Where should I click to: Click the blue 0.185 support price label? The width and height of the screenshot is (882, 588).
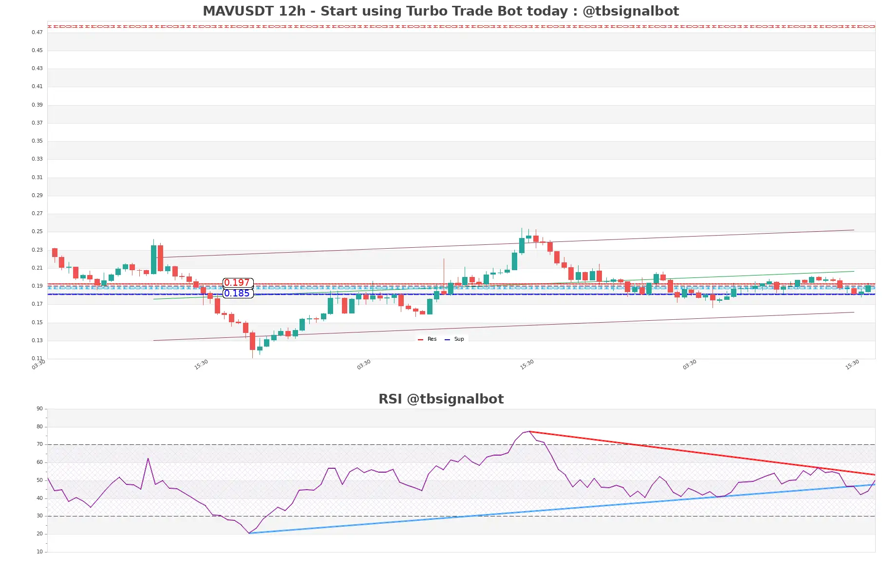click(x=238, y=294)
